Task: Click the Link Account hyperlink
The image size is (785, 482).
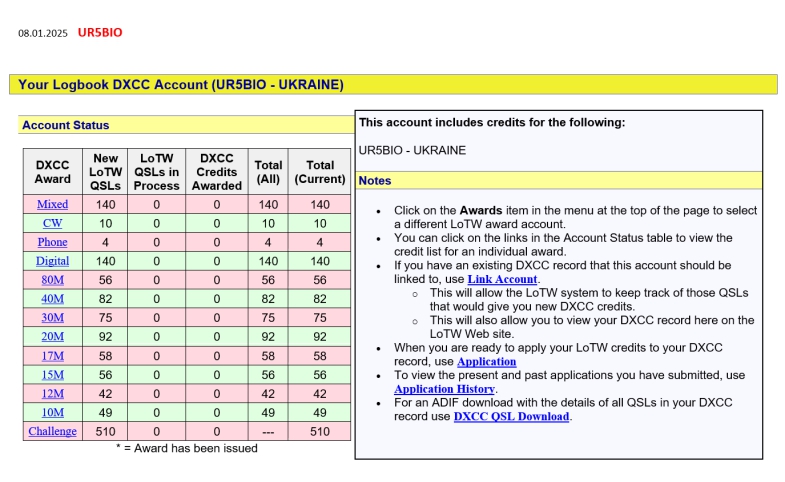Action: coord(502,279)
